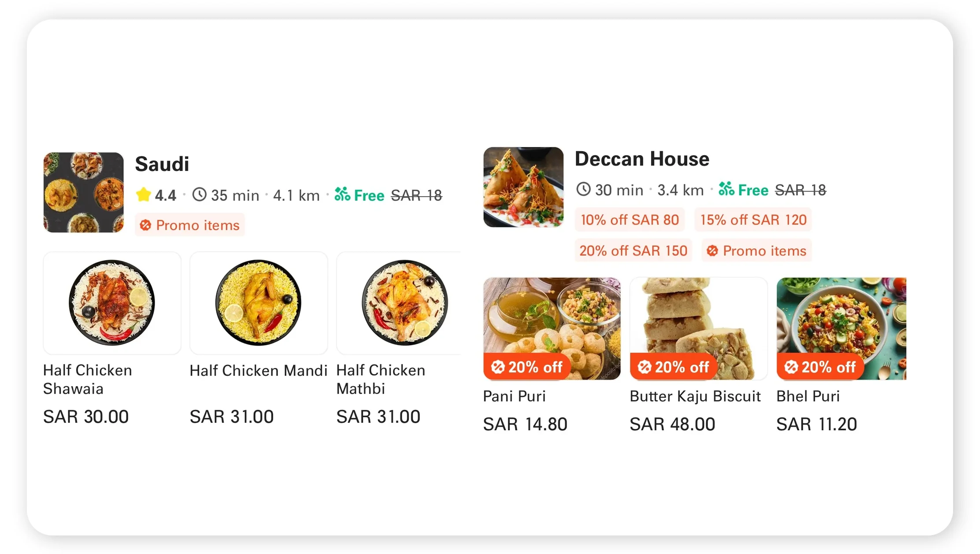Click the bike icon beside Deccan House Free label
The image size is (980, 554).
click(x=725, y=190)
